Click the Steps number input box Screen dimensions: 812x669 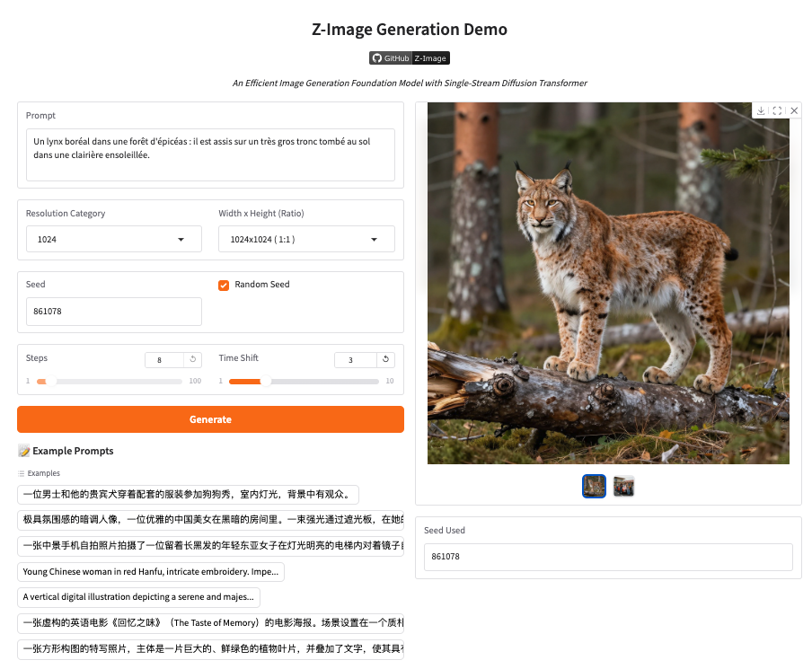(x=163, y=359)
